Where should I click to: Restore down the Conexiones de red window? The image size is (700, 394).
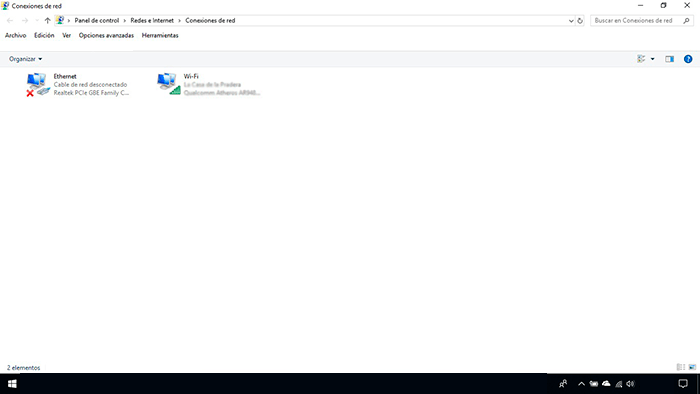(x=663, y=5)
